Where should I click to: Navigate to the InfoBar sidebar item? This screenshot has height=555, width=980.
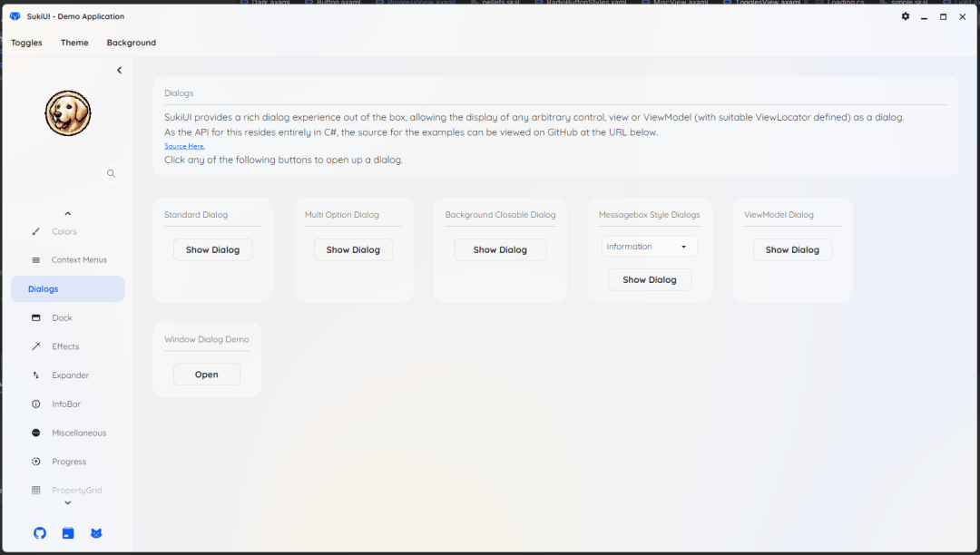point(66,404)
